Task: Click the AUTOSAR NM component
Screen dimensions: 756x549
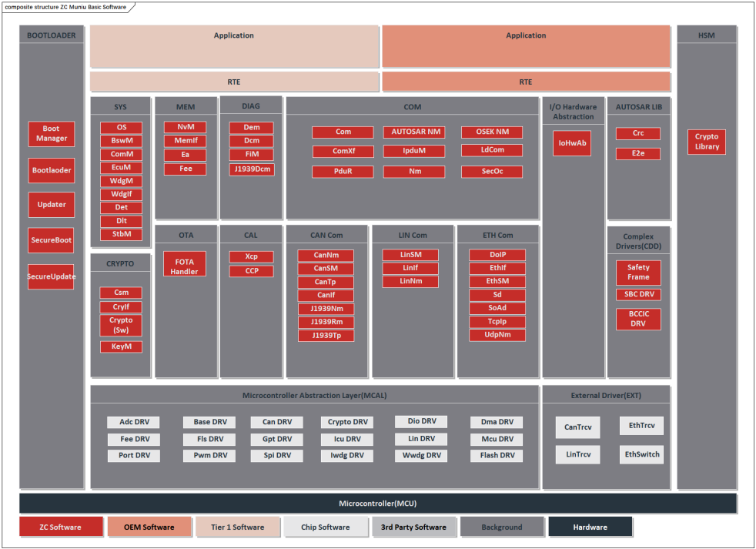Action: point(413,132)
